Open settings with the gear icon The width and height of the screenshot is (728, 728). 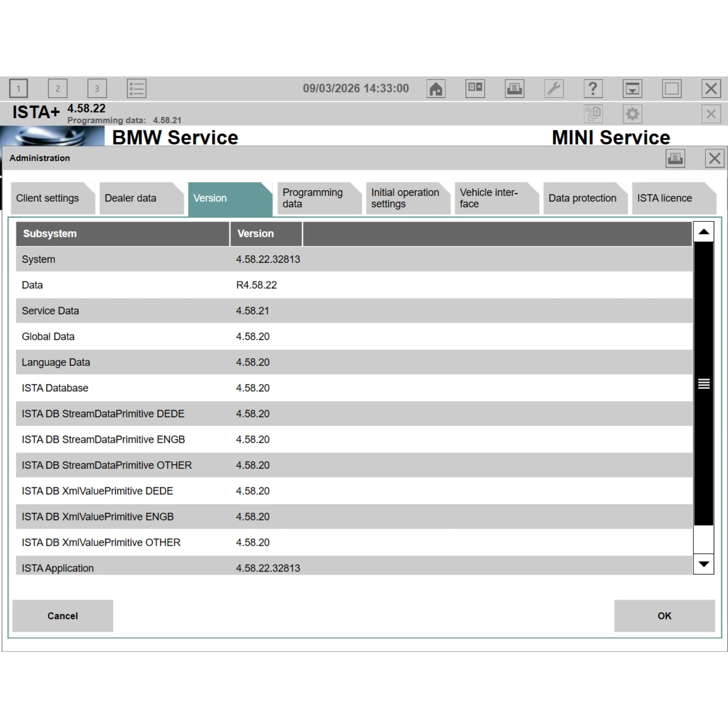pyautogui.click(x=632, y=114)
